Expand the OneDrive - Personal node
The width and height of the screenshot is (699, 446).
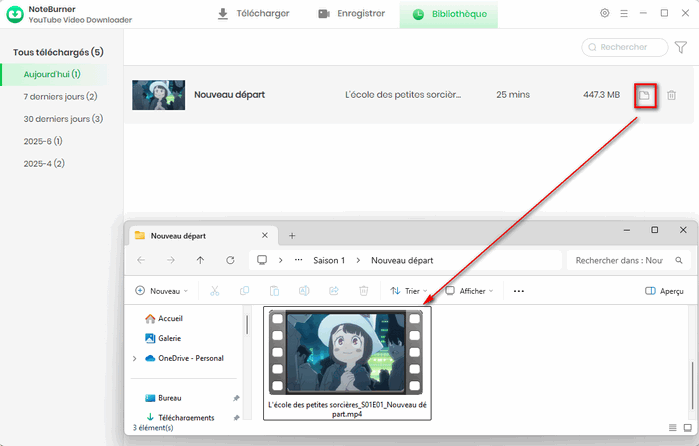coord(135,359)
